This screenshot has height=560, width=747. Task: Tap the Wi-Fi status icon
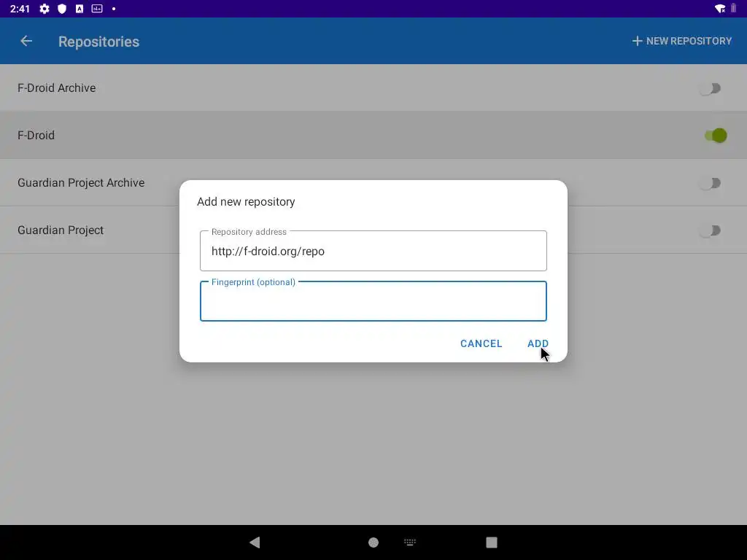[x=720, y=9]
